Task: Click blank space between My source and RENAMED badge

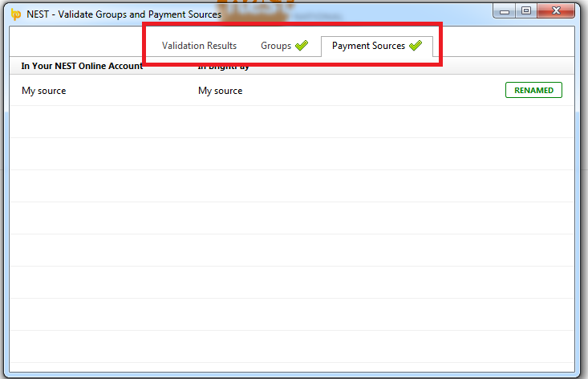Action: [369, 91]
